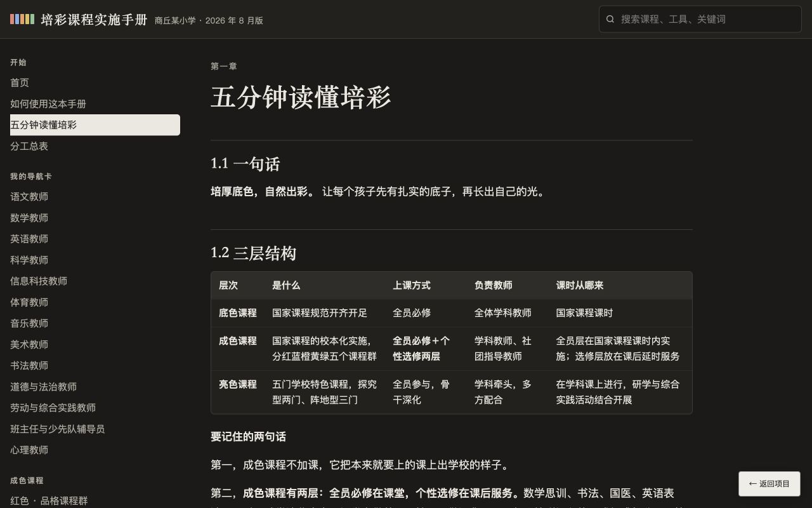Click the search magnifier icon
The image size is (812, 508).
(x=610, y=19)
